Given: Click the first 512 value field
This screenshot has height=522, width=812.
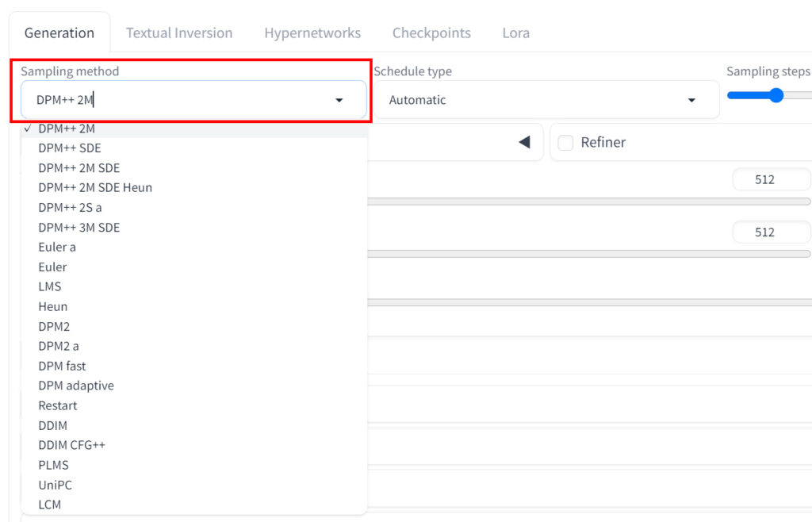Looking at the screenshot, I should tap(764, 179).
